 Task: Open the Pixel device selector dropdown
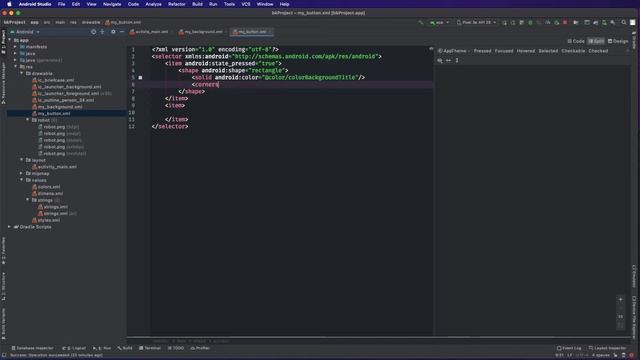(476, 22)
